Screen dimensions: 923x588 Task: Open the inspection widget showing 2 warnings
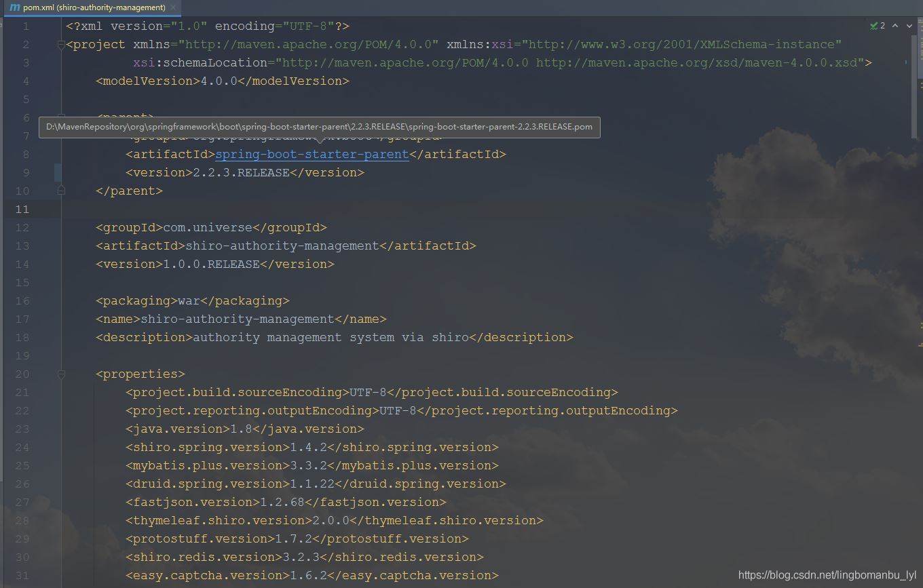tap(877, 25)
